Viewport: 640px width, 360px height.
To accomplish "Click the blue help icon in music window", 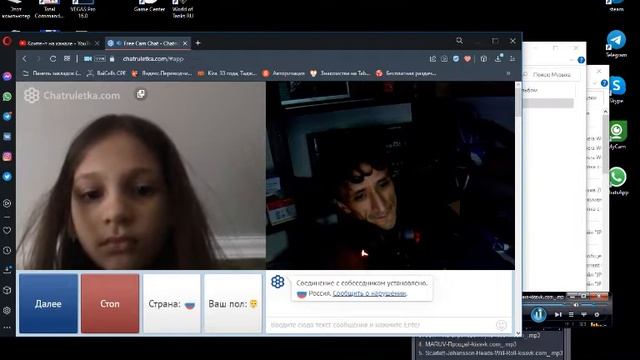I will coord(581,60).
